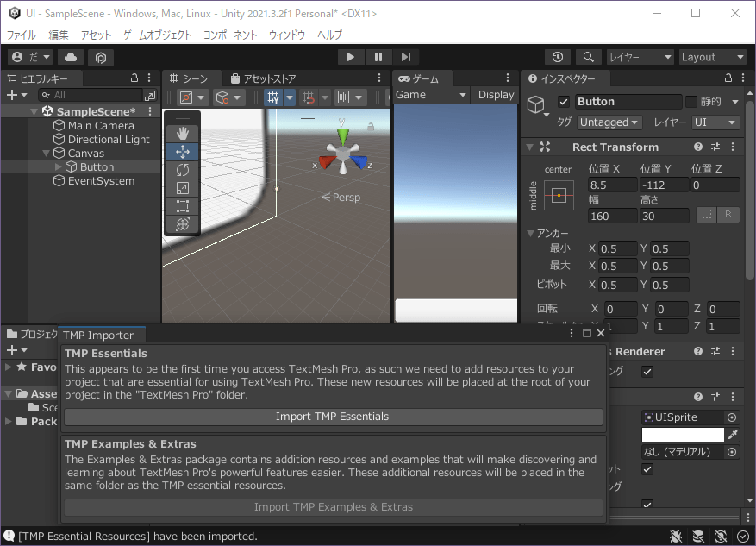The image size is (756, 546).
Task: Select the Rotate tool in Scene toolbar
Action: coord(182,170)
